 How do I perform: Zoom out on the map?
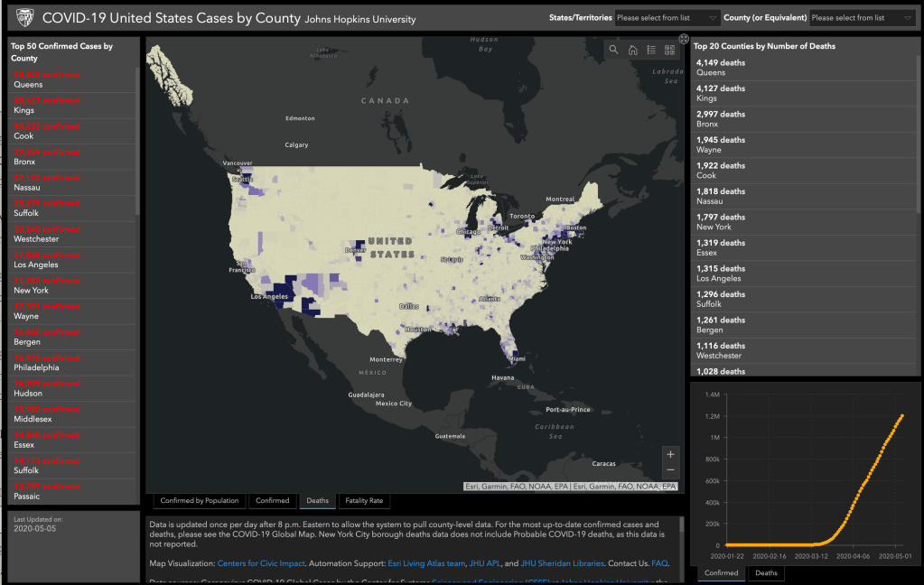670,470
